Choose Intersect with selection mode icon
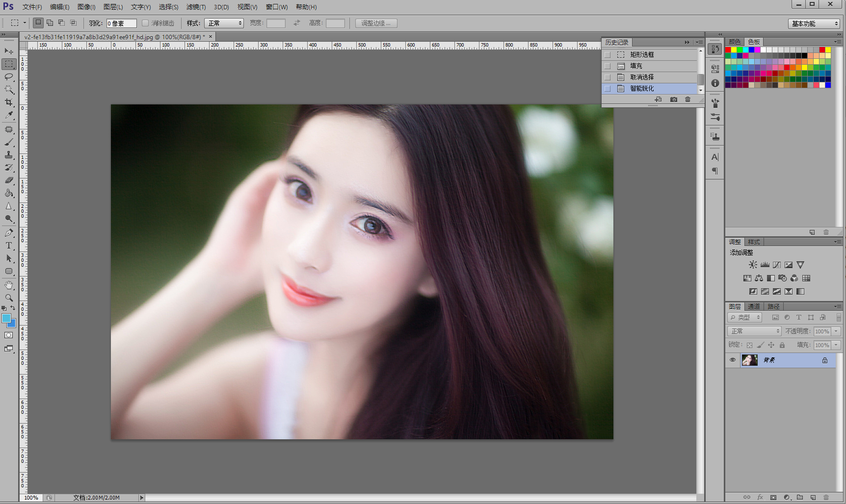This screenshot has width=846, height=504. coord(73,23)
